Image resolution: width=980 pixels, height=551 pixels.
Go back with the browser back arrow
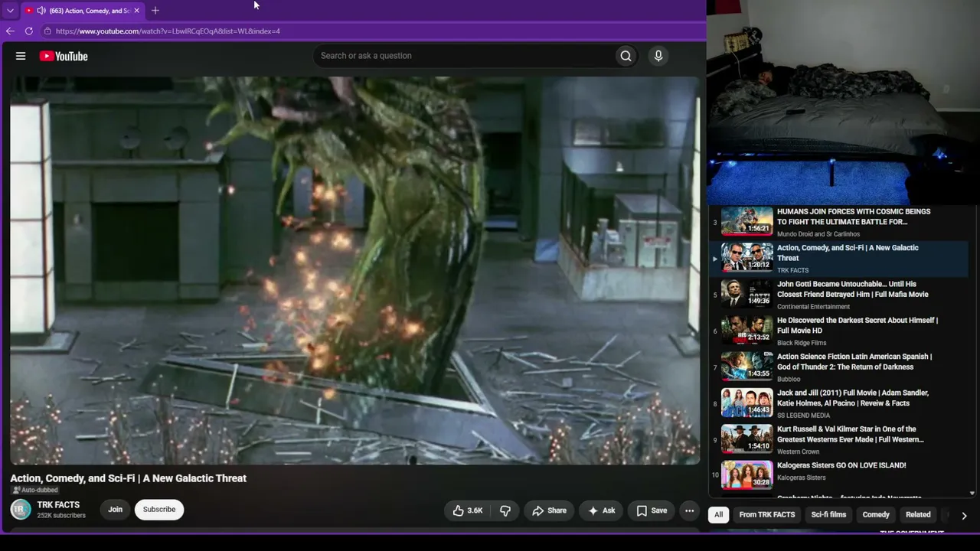pos(10,31)
